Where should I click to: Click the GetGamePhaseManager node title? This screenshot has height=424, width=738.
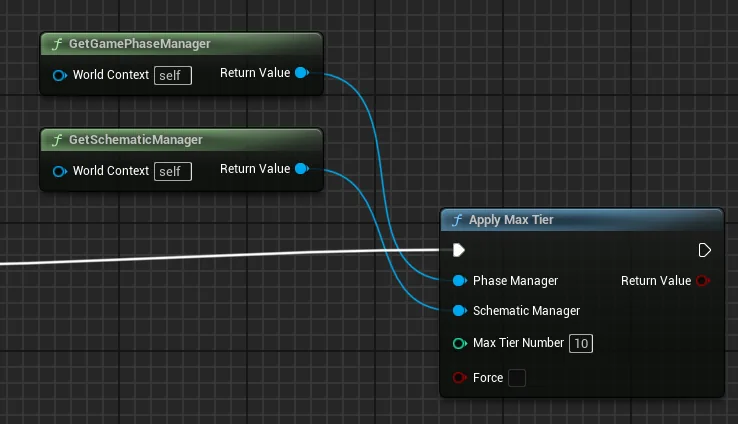click(x=139, y=44)
